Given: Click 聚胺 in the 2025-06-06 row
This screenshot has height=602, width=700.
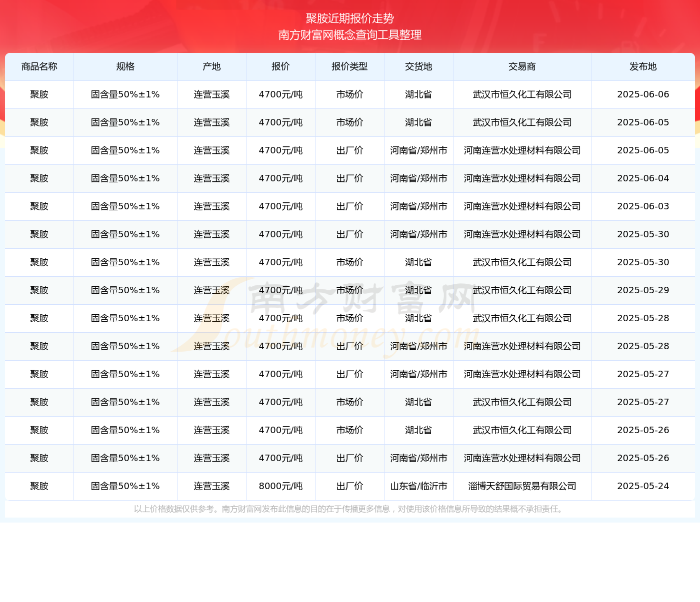Looking at the screenshot, I should [x=39, y=94].
